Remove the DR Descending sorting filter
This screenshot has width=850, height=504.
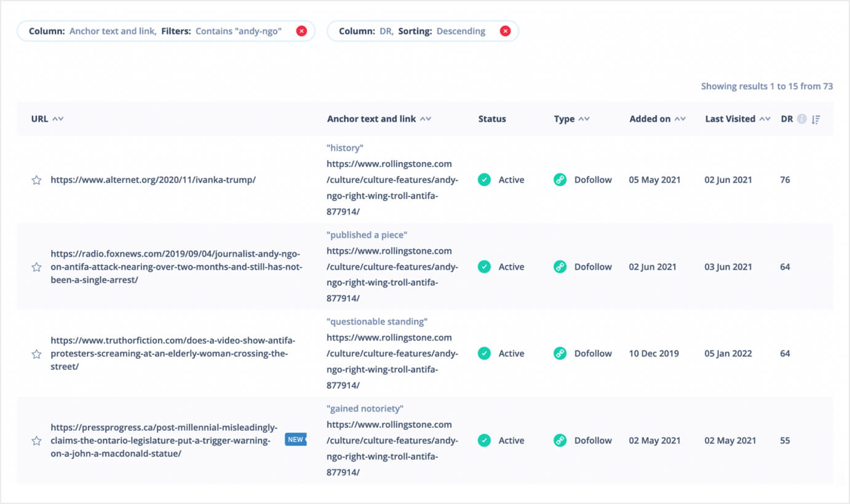pyautogui.click(x=506, y=31)
